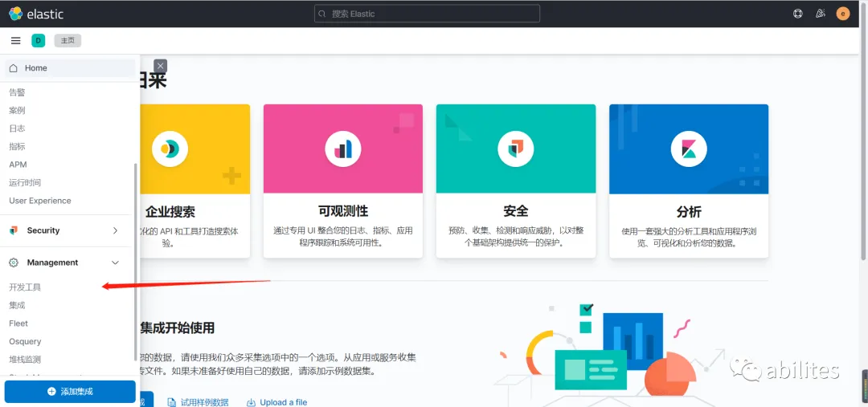Click the 添加集成 button
The height and width of the screenshot is (407, 868).
point(70,392)
